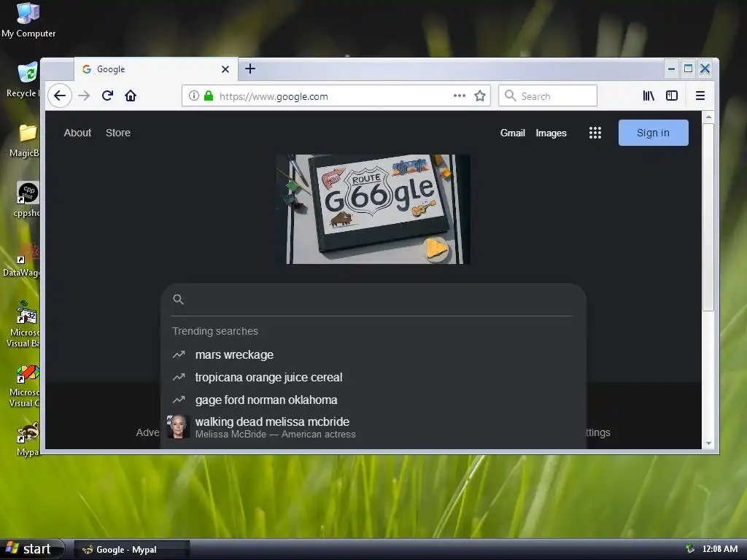Maximize the Mypal browser window
The height and width of the screenshot is (560, 747).
[688, 69]
